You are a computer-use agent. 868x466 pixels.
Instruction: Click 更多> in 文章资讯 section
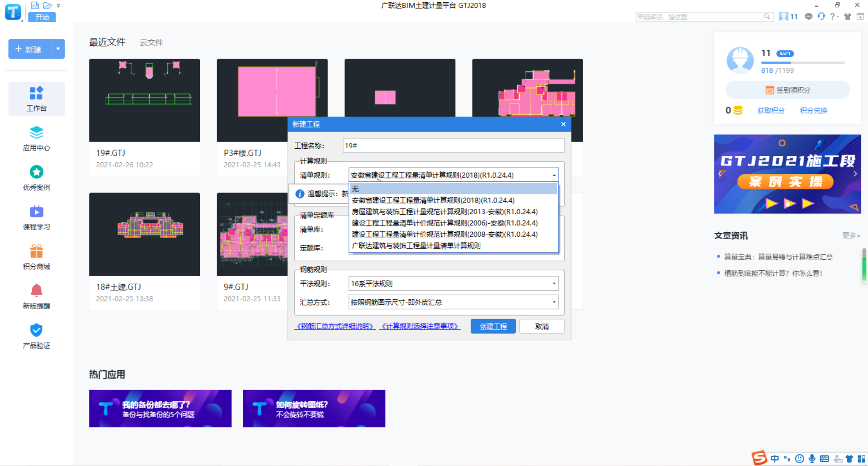851,235
